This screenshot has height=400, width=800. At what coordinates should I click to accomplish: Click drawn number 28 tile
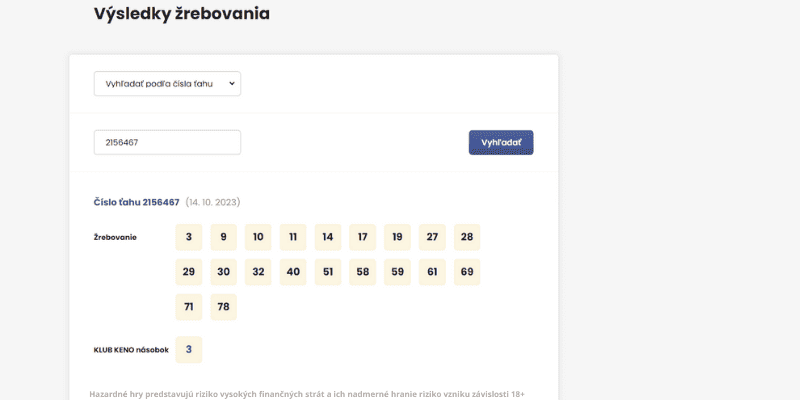[x=466, y=237]
